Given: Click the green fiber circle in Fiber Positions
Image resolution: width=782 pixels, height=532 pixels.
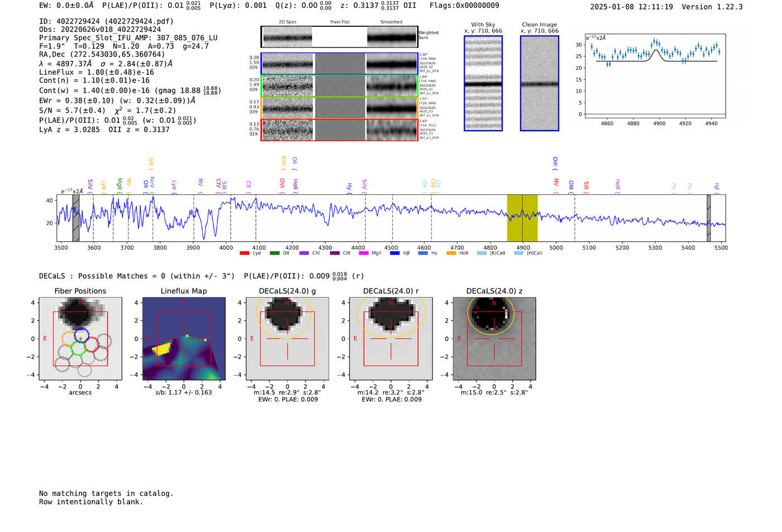Looking at the screenshot, I should point(78,349).
